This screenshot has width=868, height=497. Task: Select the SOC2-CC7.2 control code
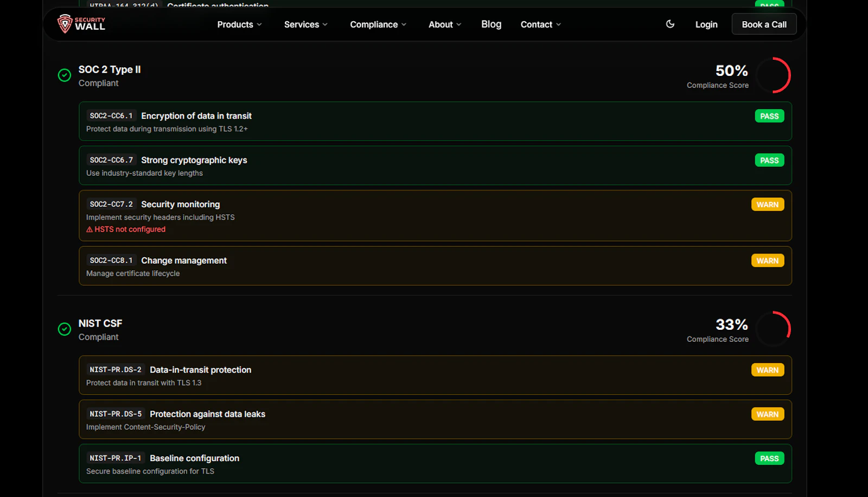click(111, 204)
